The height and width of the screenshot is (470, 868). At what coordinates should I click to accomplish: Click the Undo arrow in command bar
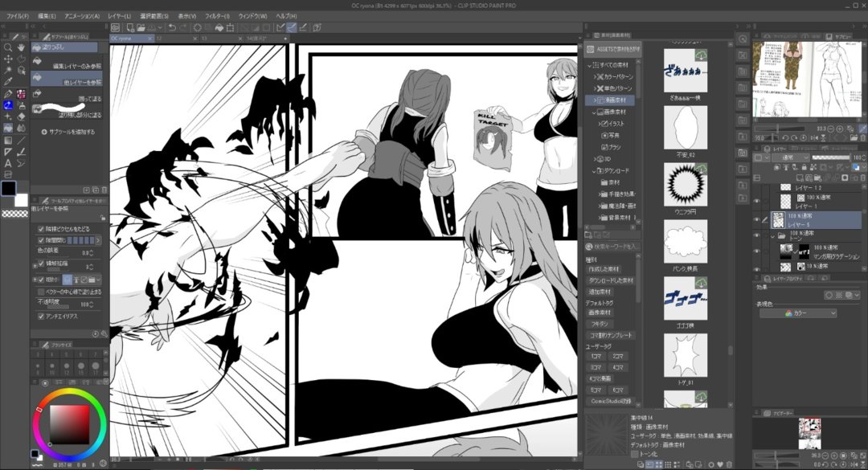click(172, 27)
